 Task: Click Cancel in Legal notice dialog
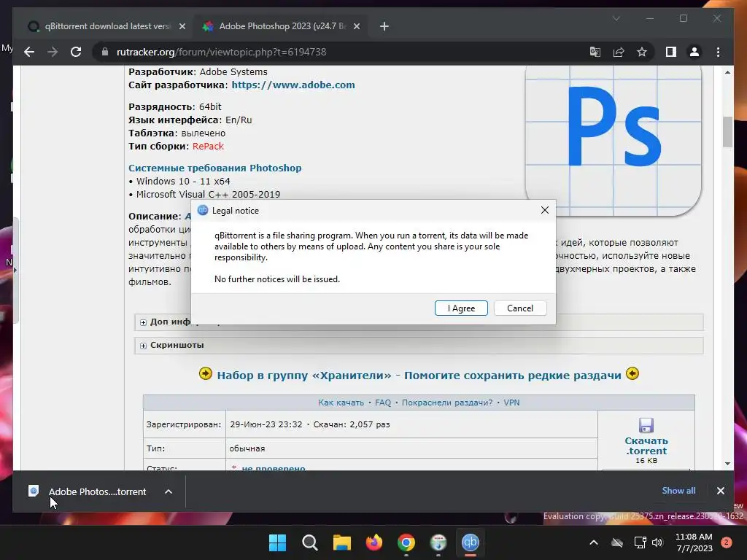519,308
